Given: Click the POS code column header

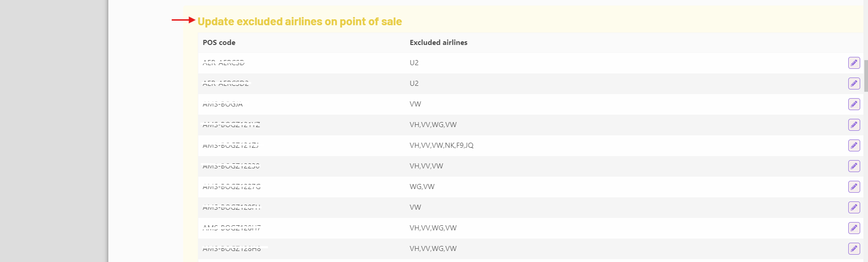Looking at the screenshot, I should click(219, 43).
